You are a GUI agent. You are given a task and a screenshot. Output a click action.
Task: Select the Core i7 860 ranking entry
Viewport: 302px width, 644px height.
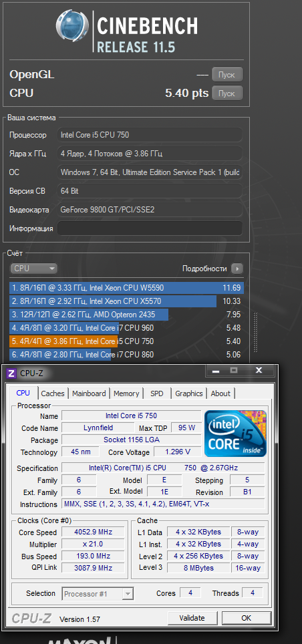pos(126,355)
